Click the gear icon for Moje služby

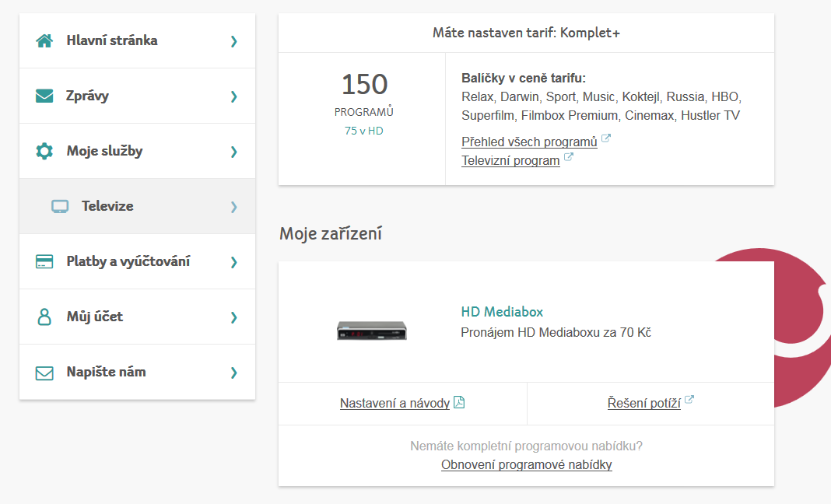(x=44, y=151)
